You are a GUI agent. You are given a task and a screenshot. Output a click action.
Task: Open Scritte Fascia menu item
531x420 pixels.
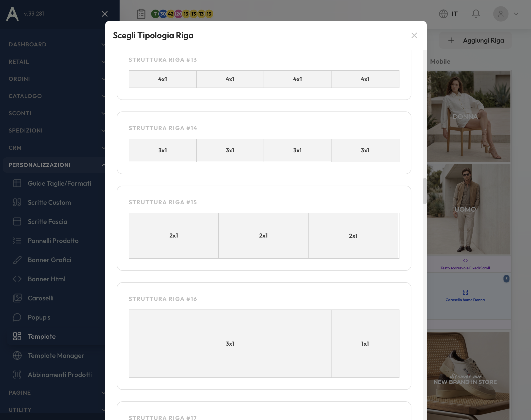(x=47, y=221)
